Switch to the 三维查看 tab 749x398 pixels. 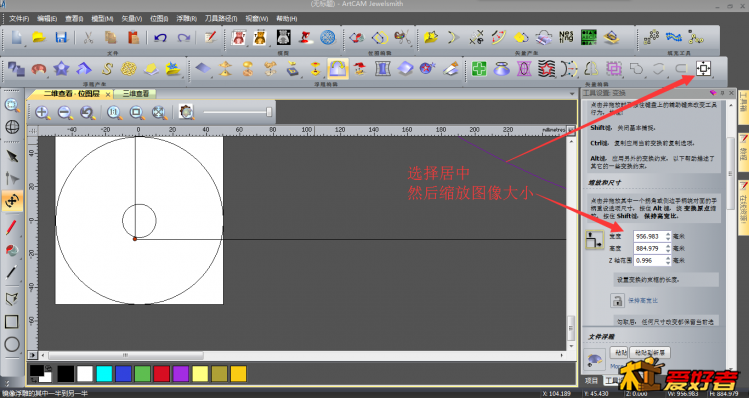pos(136,94)
